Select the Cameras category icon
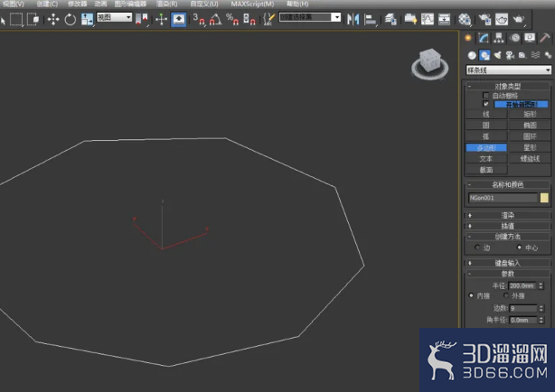This screenshot has width=555, height=392. (x=510, y=55)
